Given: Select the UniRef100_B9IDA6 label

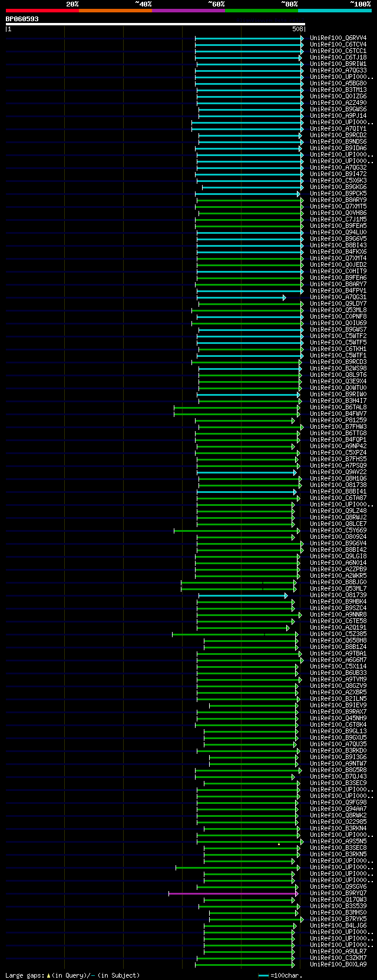Looking at the screenshot, I should point(338,148).
